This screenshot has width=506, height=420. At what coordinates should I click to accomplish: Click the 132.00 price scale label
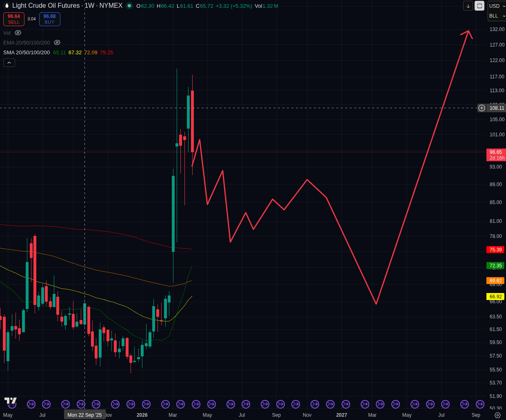[x=497, y=29]
